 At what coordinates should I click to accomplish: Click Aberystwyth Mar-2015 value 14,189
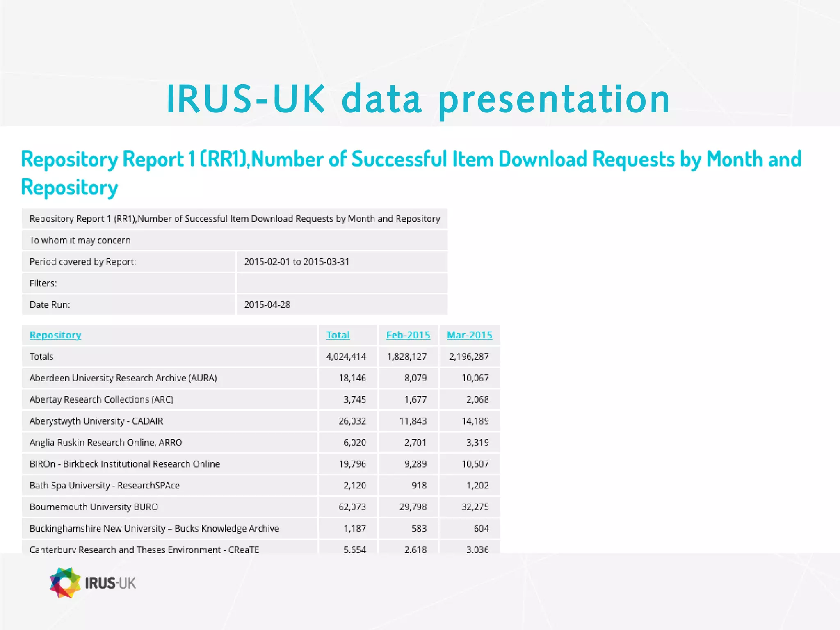pyautogui.click(x=475, y=421)
